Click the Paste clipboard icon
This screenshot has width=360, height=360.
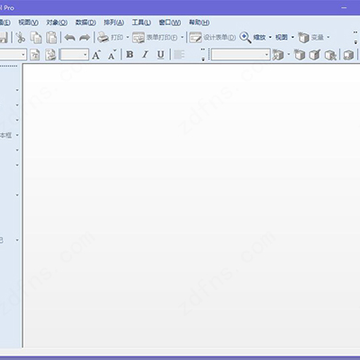point(51,37)
